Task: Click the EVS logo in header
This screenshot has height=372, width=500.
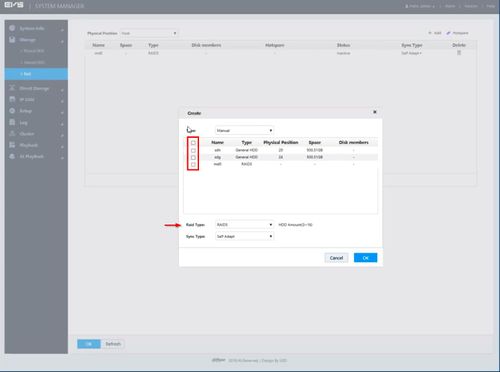Action: click(x=14, y=5)
